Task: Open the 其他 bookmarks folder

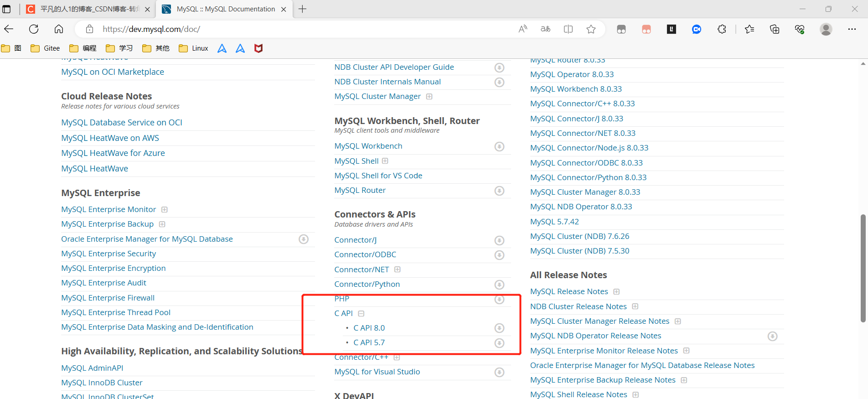Action: click(156, 48)
